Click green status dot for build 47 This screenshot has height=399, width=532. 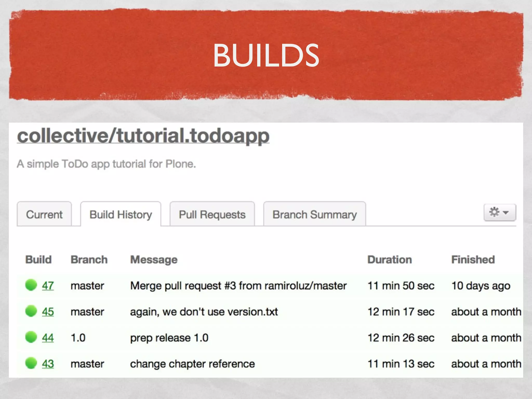[31, 285]
